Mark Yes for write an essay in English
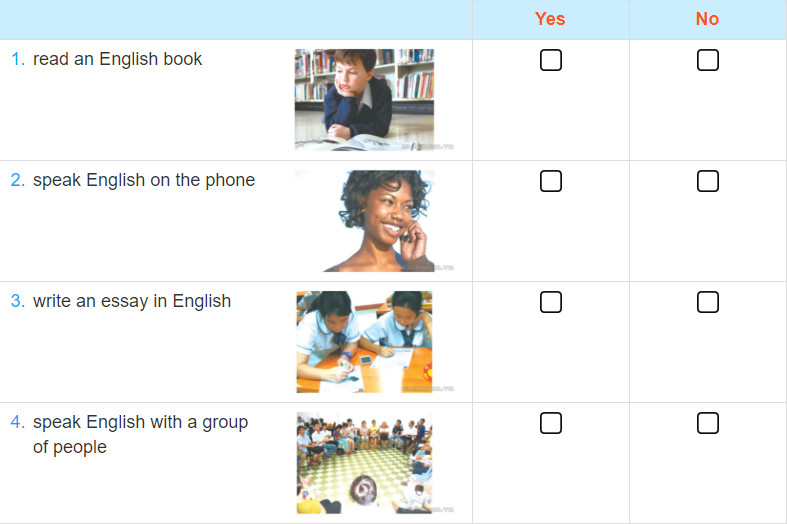 coord(551,302)
